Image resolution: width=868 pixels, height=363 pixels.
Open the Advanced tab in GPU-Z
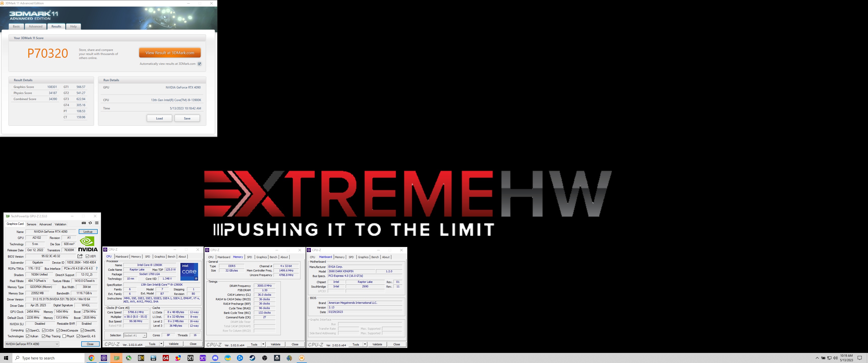45,224
